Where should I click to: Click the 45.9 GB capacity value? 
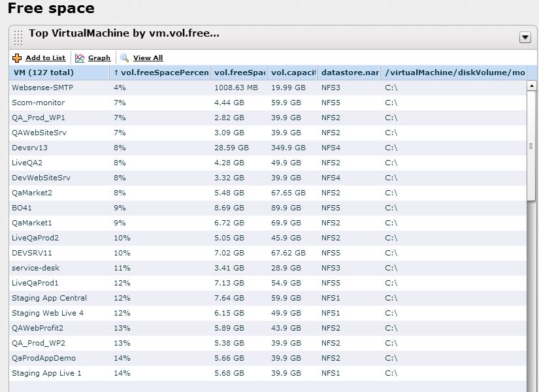click(x=286, y=238)
